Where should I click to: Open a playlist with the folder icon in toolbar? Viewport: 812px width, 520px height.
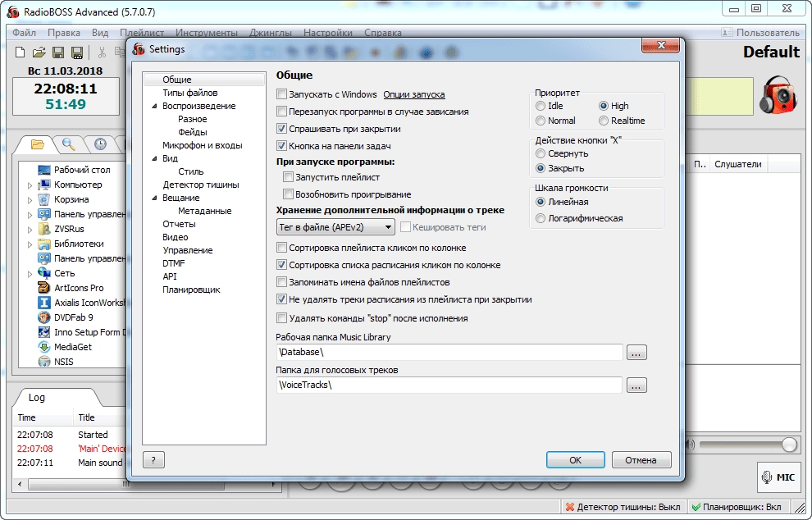[x=39, y=52]
